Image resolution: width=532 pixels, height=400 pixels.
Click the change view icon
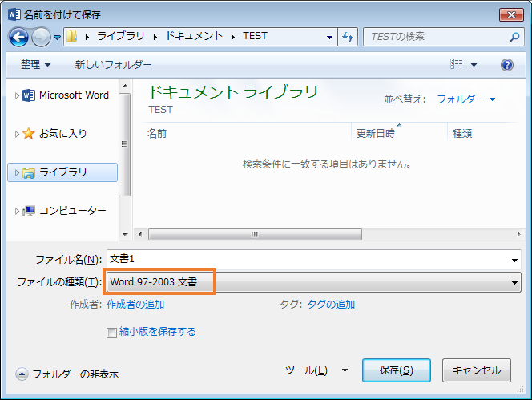click(x=456, y=64)
